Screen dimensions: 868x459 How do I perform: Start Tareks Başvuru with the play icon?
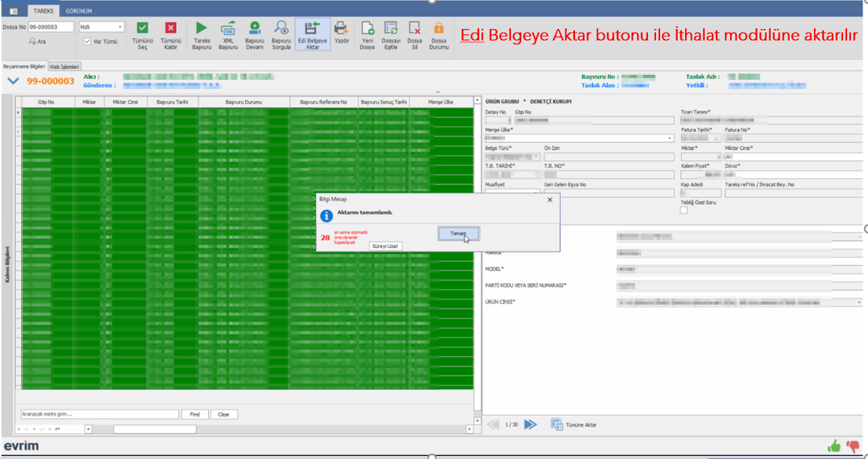pyautogui.click(x=201, y=28)
